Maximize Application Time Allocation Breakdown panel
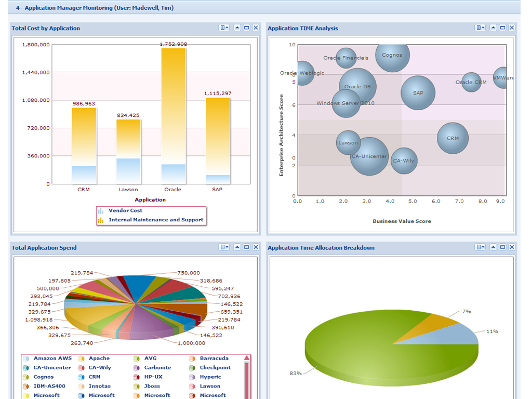Viewport: 532px width, 399px height. (x=502, y=247)
